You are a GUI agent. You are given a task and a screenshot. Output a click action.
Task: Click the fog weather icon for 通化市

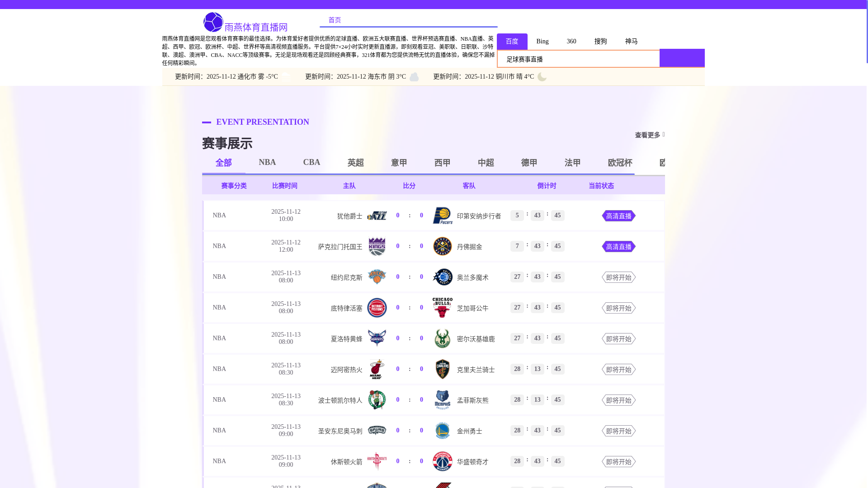(286, 77)
